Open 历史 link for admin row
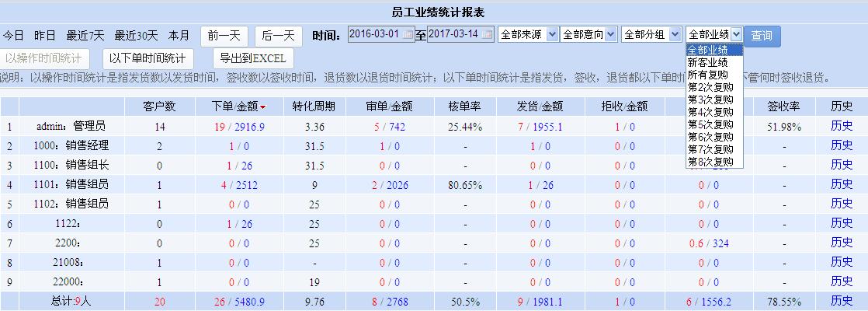Screen dimensions: 868x311 [842, 126]
